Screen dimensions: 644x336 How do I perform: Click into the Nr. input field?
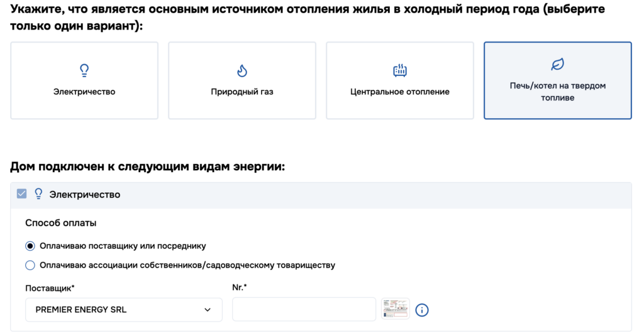[x=304, y=310]
